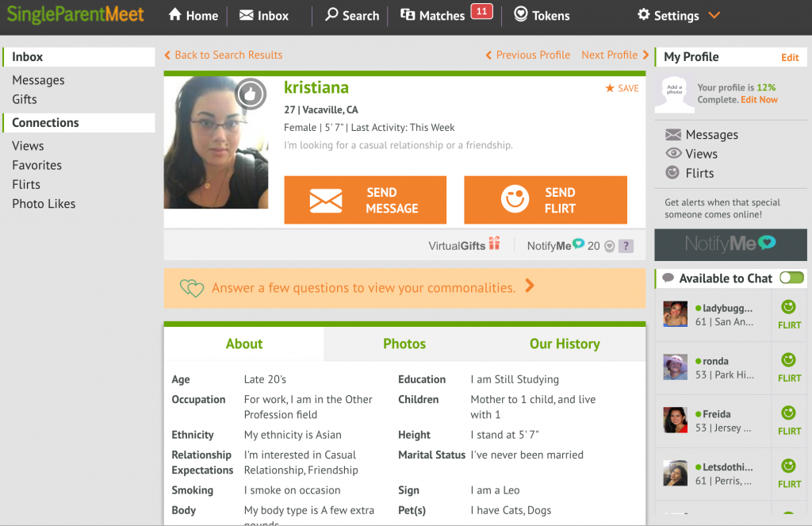The width and height of the screenshot is (812, 526).
Task: Click the chat bubble icon beside Available to Chat
Action: [668, 278]
